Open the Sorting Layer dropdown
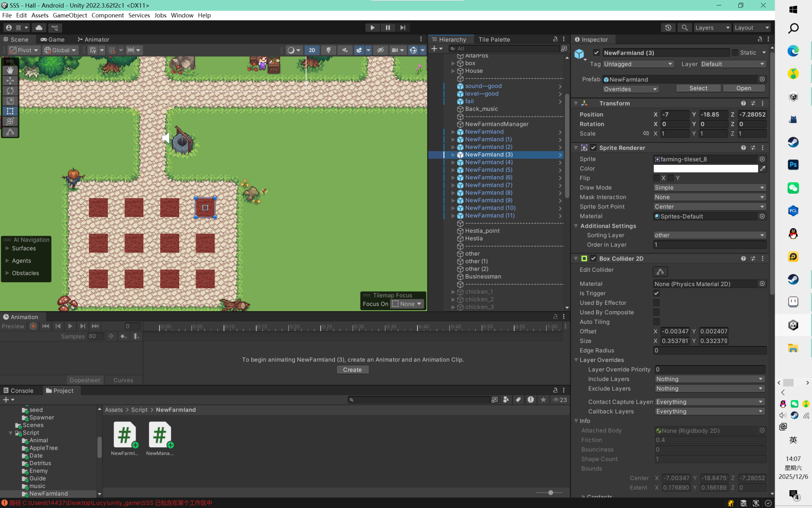The image size is (812, 508). coord(709,235)
